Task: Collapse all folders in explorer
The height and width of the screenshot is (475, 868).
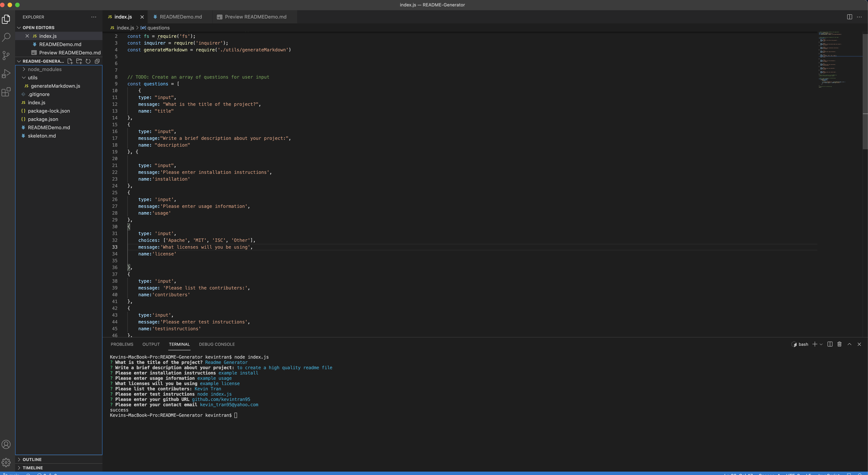Action: click(97, 61)
